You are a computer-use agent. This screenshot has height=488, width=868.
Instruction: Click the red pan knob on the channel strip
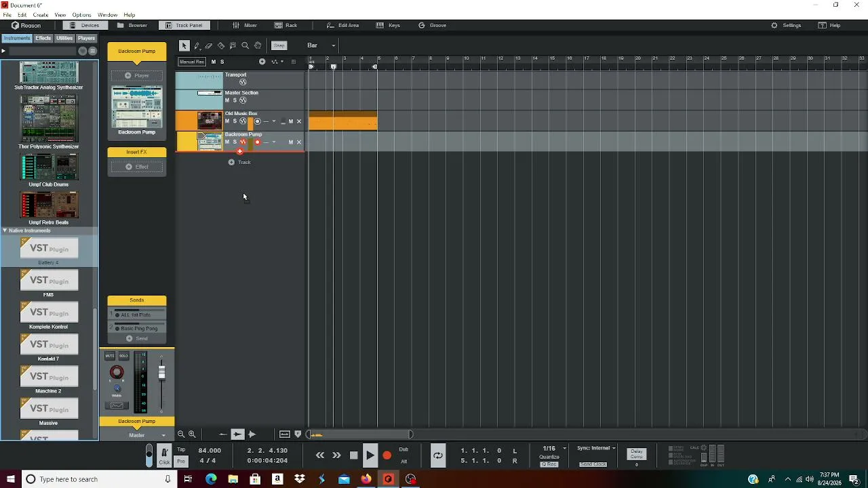(117, 372)
